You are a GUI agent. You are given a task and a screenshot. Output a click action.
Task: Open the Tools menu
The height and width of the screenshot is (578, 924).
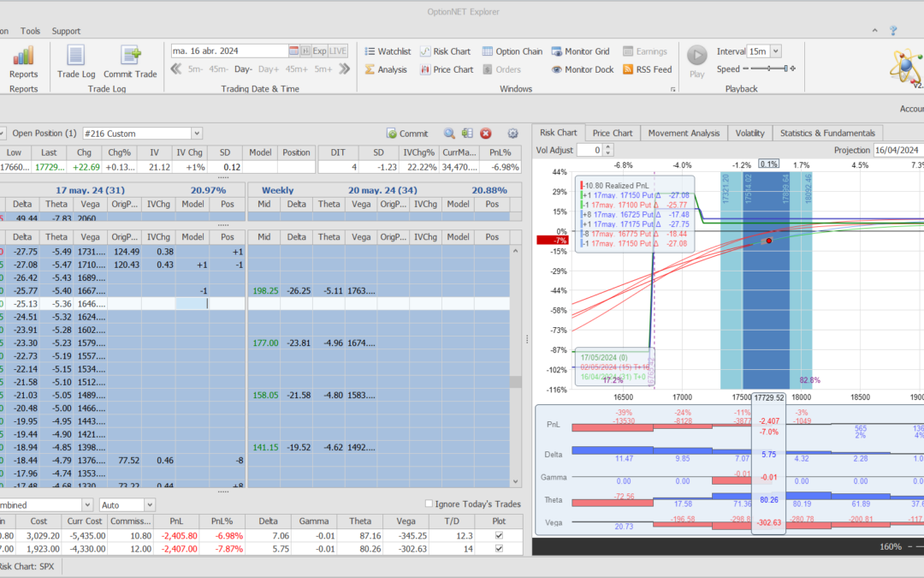pos(30,31)
